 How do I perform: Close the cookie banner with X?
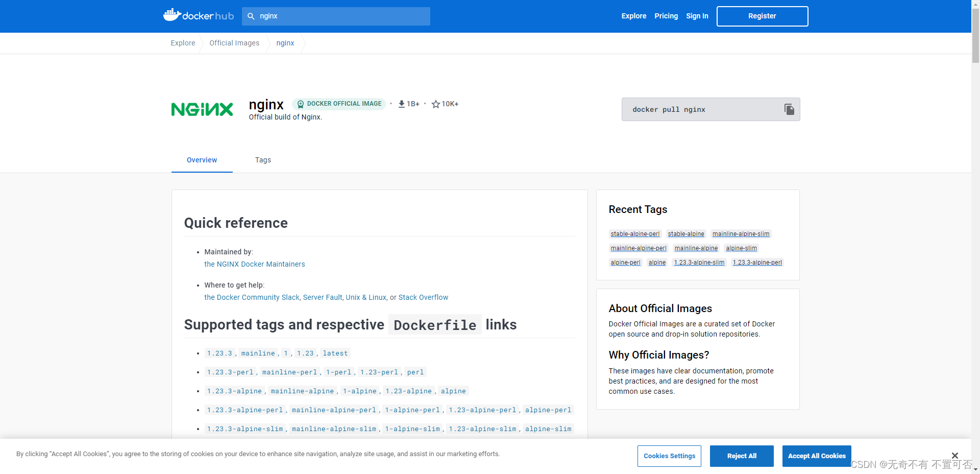coord(955,455)
